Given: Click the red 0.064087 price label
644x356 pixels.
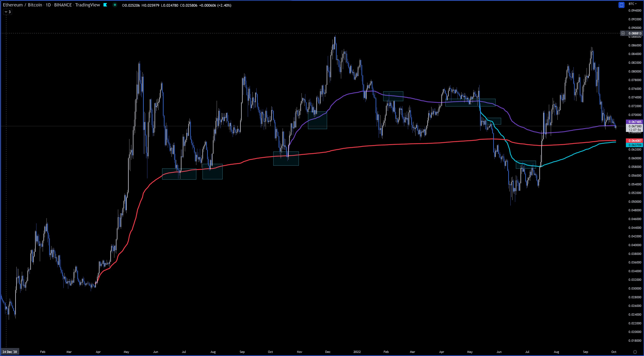Looking at the screenshot, I should 635,140.
